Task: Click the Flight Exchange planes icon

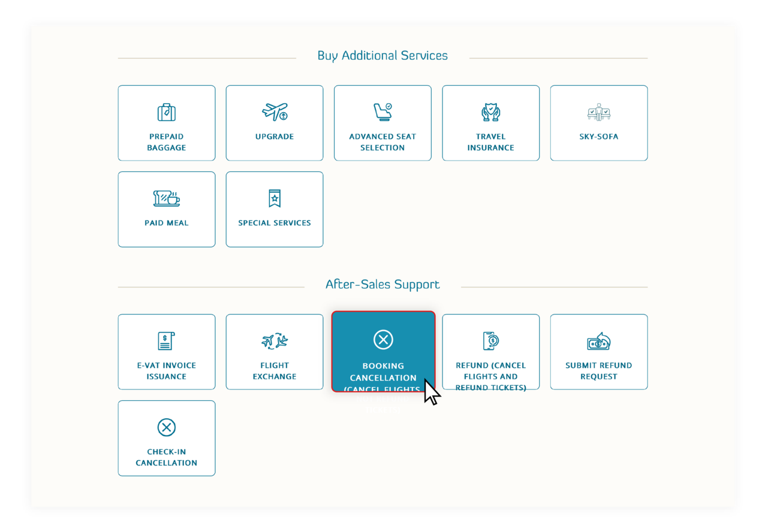Action: pos(275,341)
